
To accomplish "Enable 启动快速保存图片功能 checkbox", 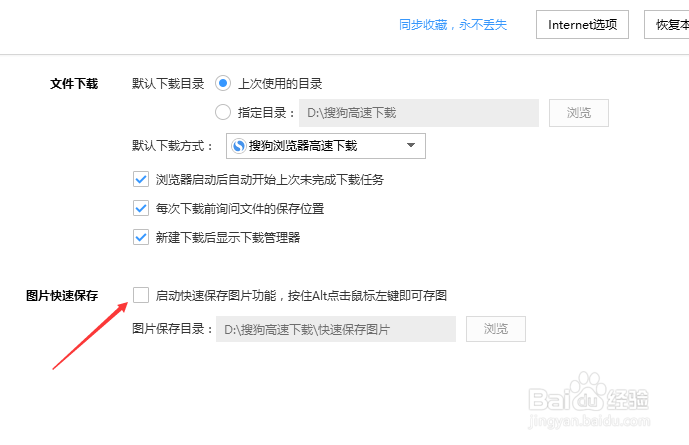I will point(141,295).
